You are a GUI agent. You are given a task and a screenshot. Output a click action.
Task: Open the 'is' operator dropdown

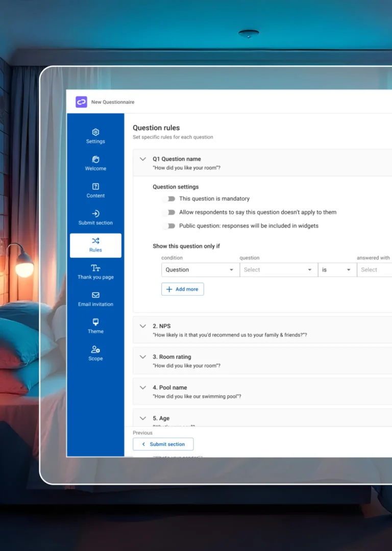click(x=337, y=270)
